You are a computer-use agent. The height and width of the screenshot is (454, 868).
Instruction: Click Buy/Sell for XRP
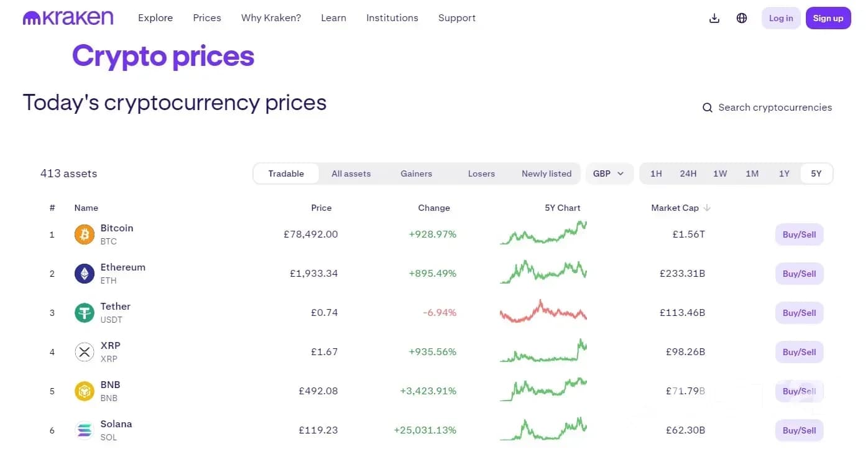pos(799,352)
